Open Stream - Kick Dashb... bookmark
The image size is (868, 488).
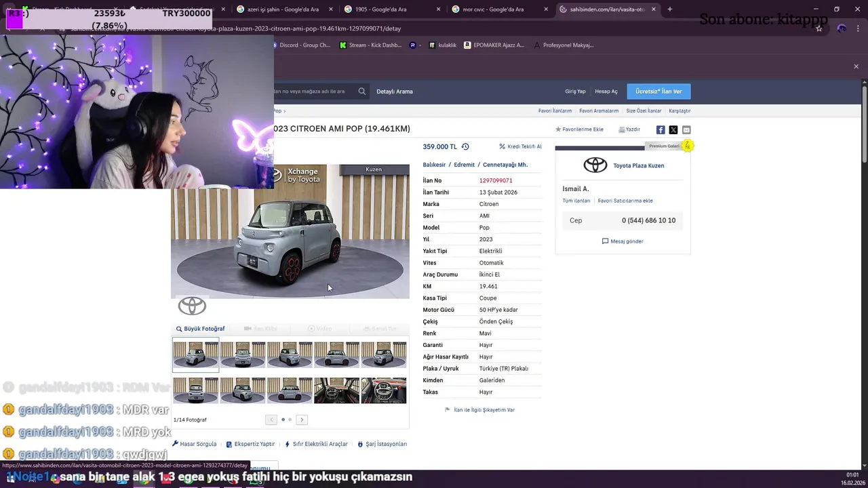(x=370, y=45)
